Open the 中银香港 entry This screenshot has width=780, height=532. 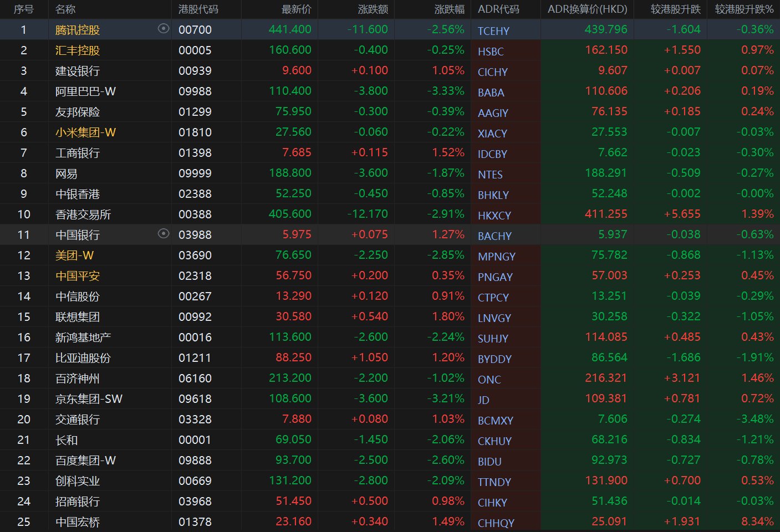tap(78, 194)
